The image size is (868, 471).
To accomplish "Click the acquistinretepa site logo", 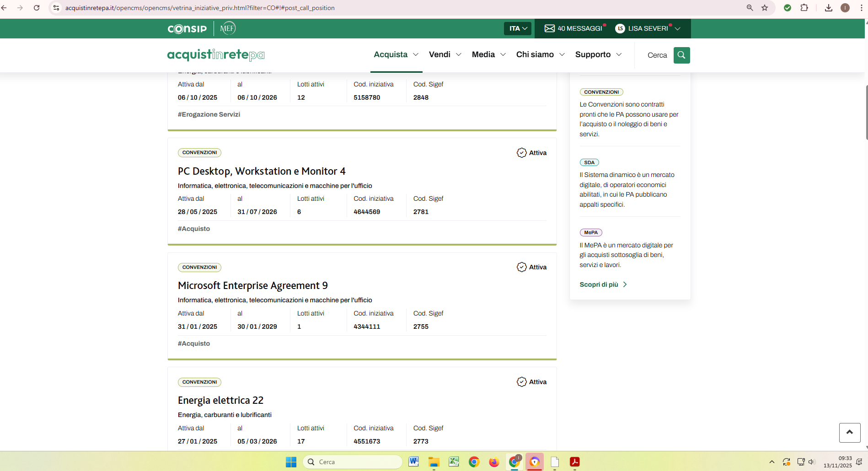I will 216,55.
